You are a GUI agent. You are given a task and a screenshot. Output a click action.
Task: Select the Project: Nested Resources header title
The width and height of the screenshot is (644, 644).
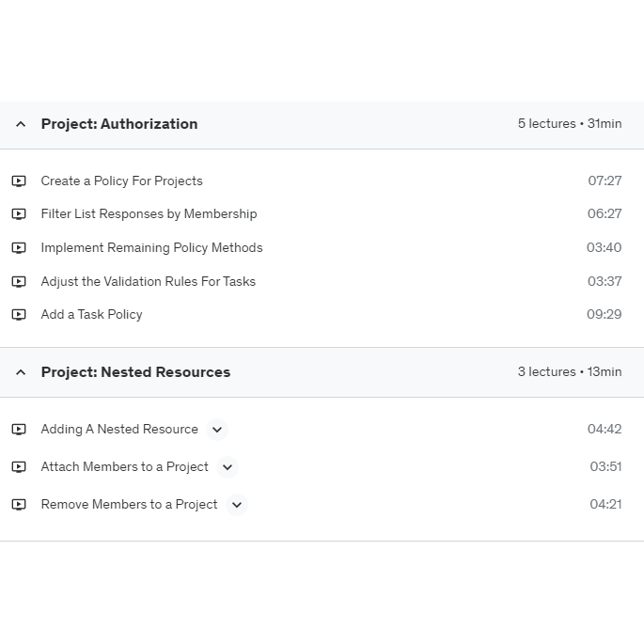click(135, 372)
